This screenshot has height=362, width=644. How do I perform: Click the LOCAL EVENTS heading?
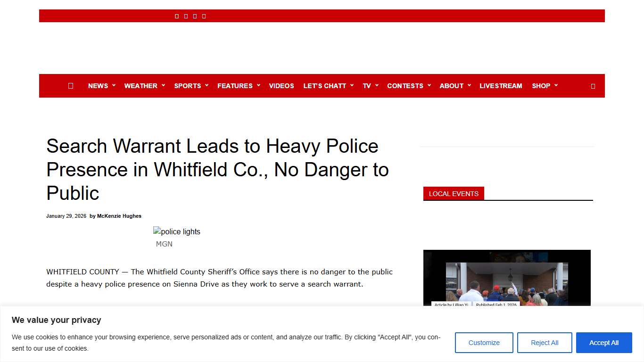tap(453, 193)
